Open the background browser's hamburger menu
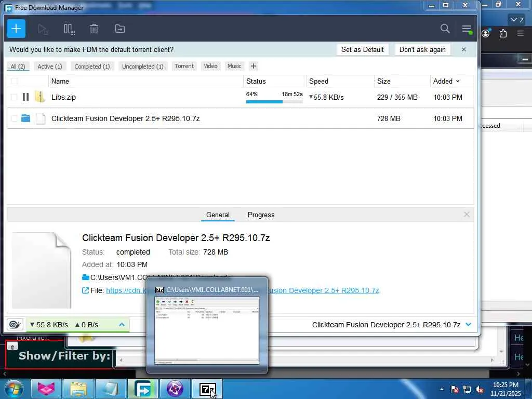532x399 pixels. (x=521, y=33)
